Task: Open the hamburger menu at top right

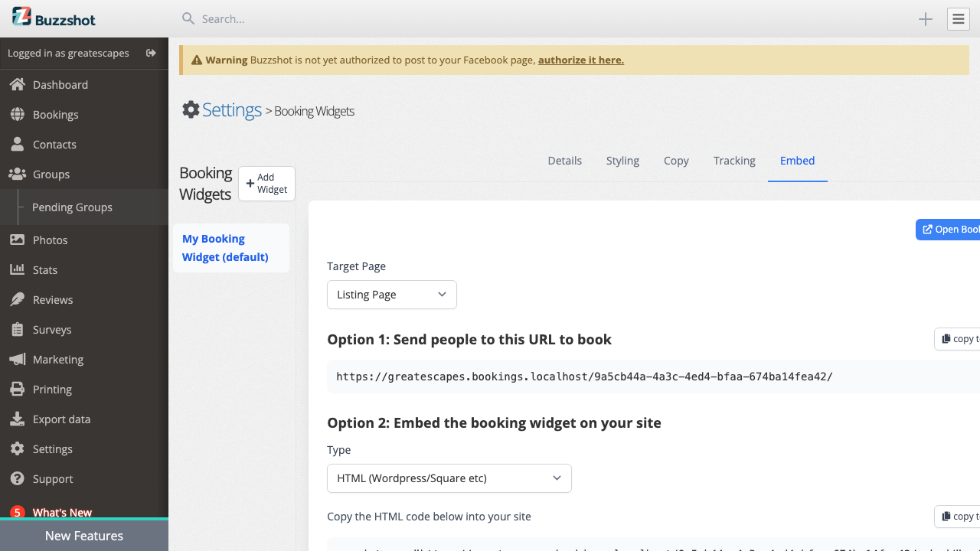Action: [959, 18]
